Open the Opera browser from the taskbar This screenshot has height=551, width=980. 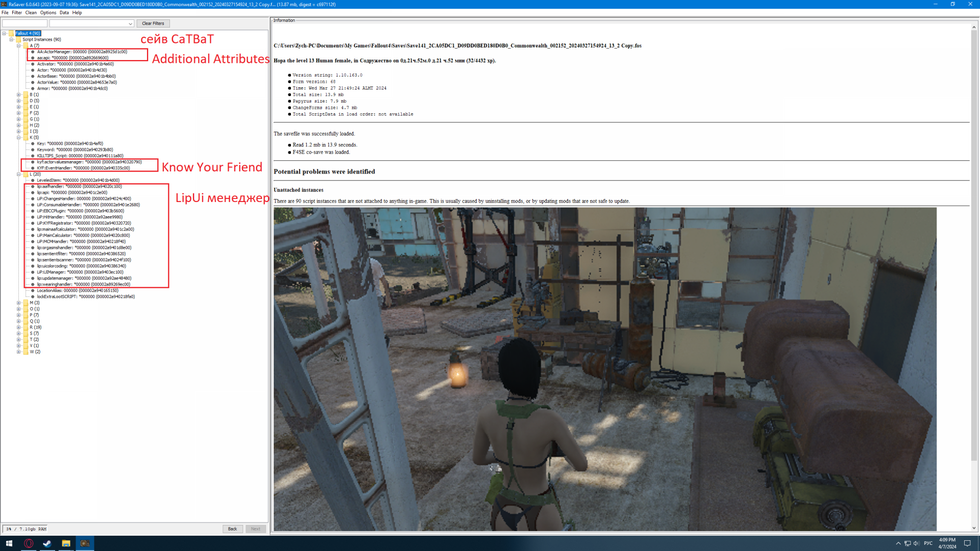pos(29,543)
